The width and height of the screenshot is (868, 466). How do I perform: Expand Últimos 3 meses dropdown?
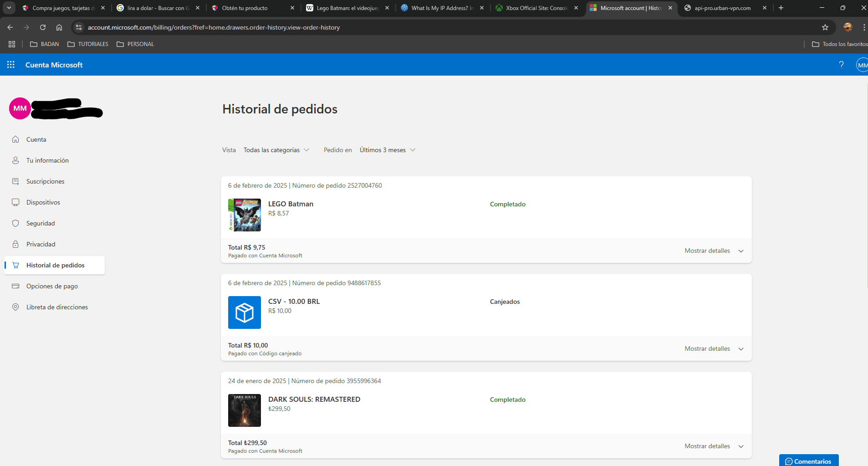click(x=387, y=150)
